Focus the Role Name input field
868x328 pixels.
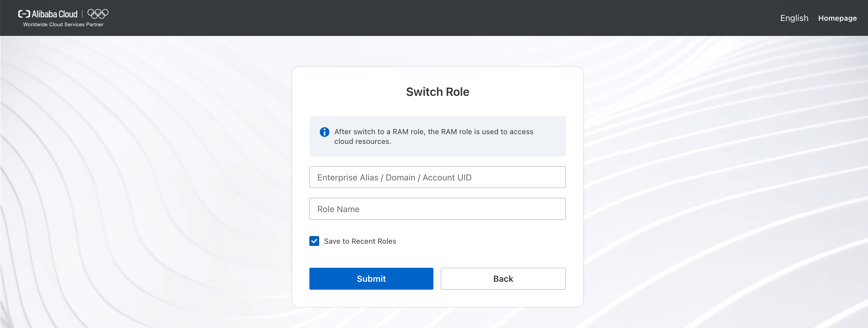pos(437,209)
